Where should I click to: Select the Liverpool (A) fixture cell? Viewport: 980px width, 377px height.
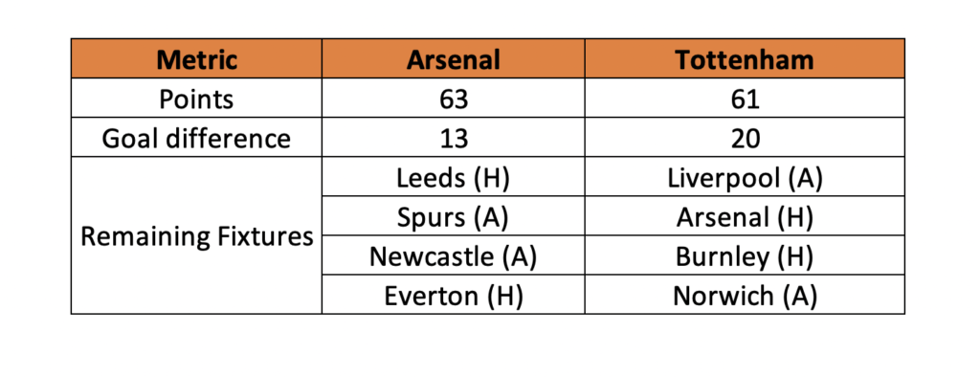click(745, 177)
